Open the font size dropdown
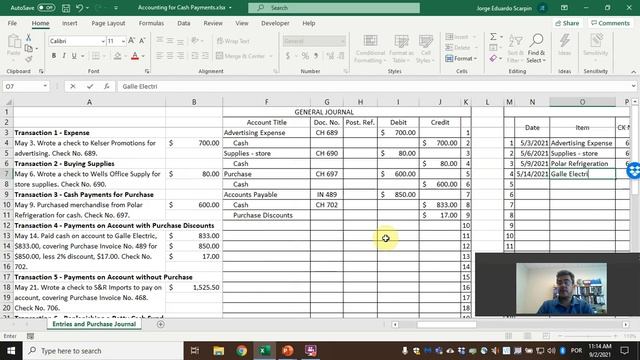The width and height of the screenshot is (640, 360). (123, 41)
